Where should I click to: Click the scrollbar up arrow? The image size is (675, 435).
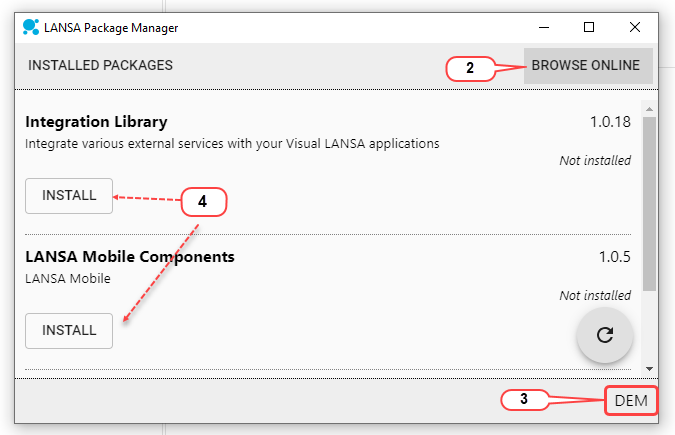[649, 108]
